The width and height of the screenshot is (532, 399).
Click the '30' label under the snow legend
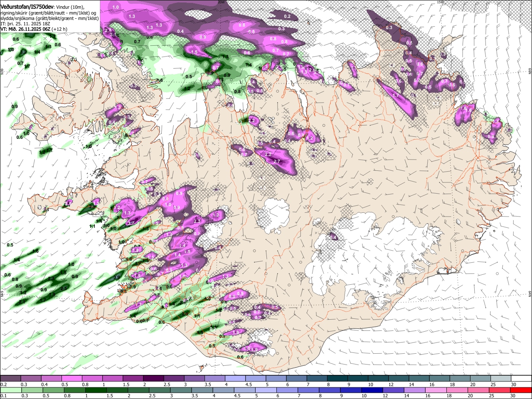coord(513,384)
